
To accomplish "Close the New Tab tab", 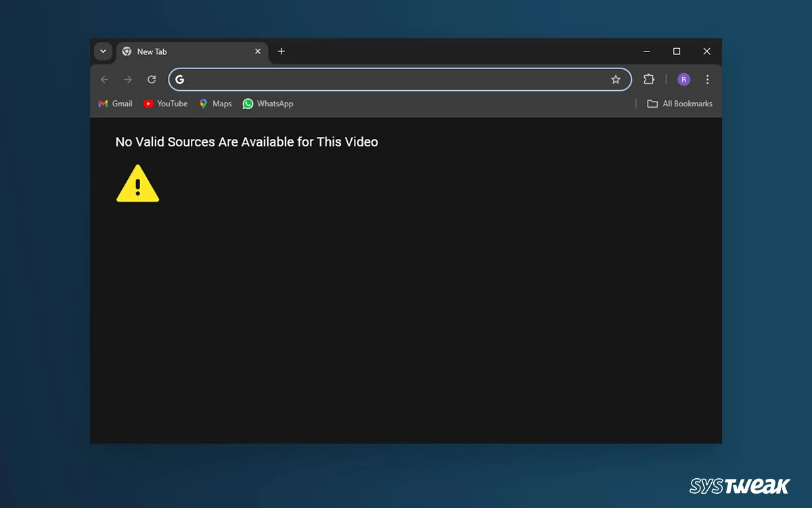I will click(x=258, y=51).
